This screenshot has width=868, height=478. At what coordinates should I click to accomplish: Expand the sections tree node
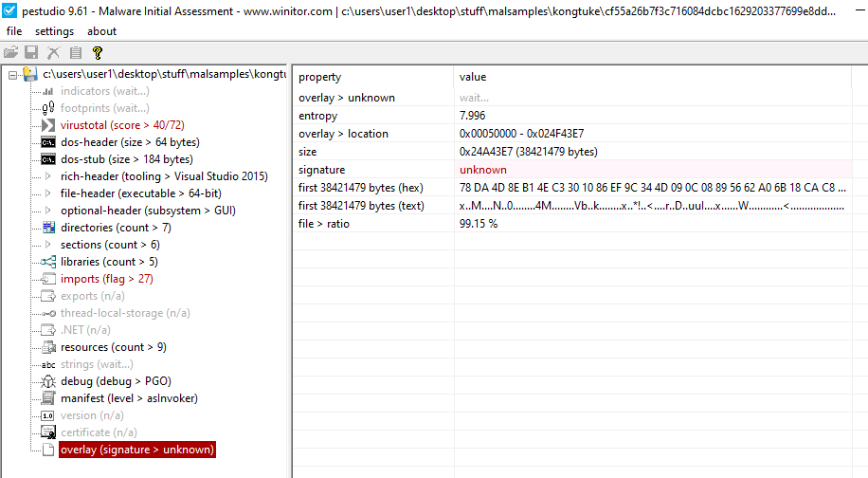click(48, 245)
